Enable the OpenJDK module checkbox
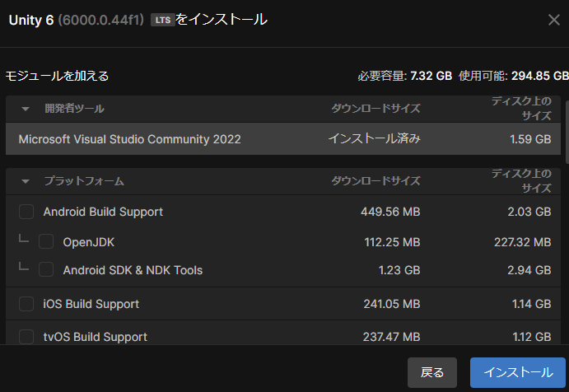 point(46,241)
